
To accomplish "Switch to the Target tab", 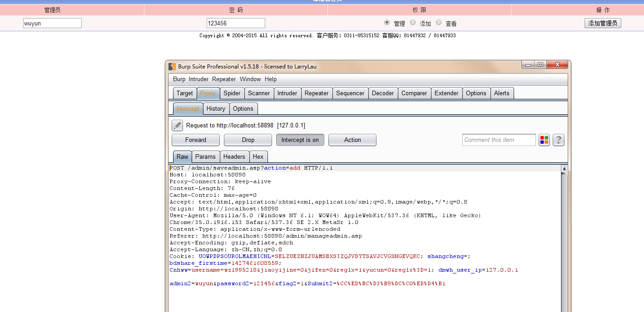I will [185, 93].
